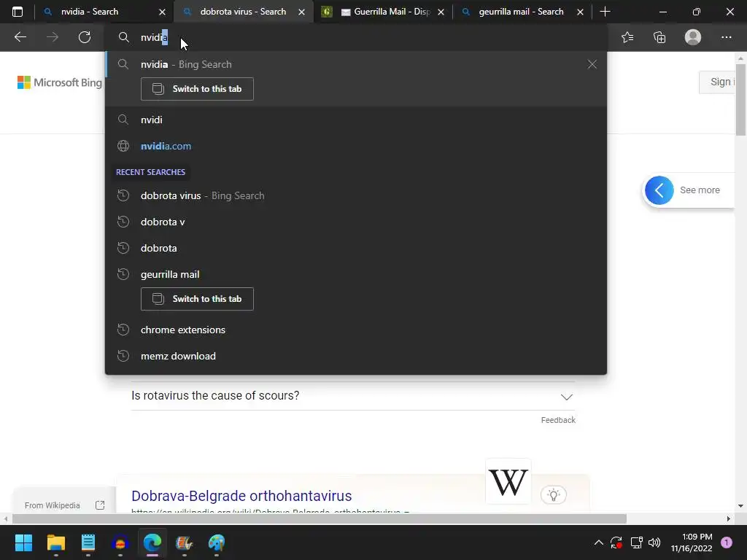Viewport: 747px width, 560px height.
Task: Click the horizontal scrollbar thumb
Action: pos(320,518)
